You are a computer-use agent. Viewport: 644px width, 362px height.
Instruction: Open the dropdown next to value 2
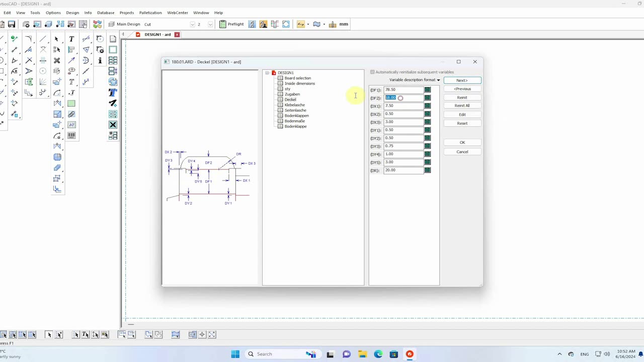tap(210, 24)
